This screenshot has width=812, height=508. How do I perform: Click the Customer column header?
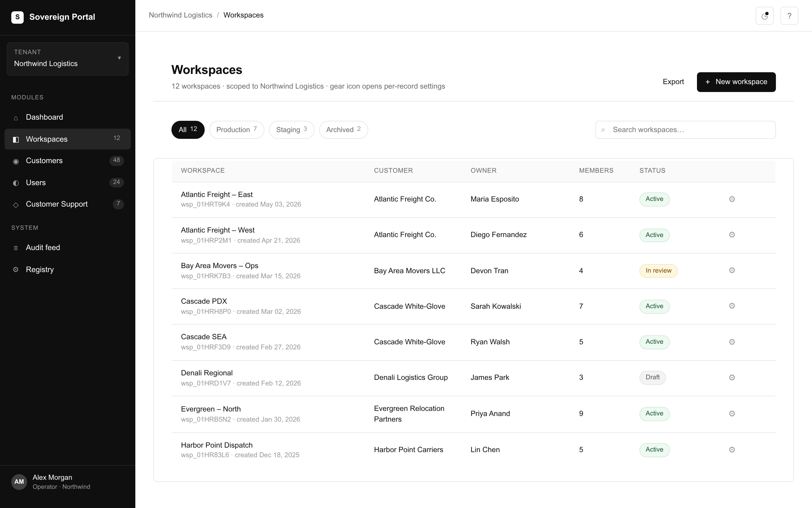tap(393, 171)
